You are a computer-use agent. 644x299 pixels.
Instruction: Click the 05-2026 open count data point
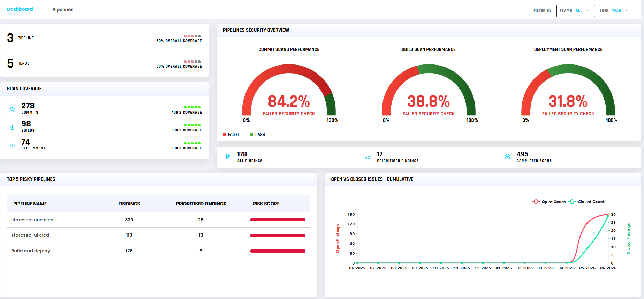(x=588, y=223)
